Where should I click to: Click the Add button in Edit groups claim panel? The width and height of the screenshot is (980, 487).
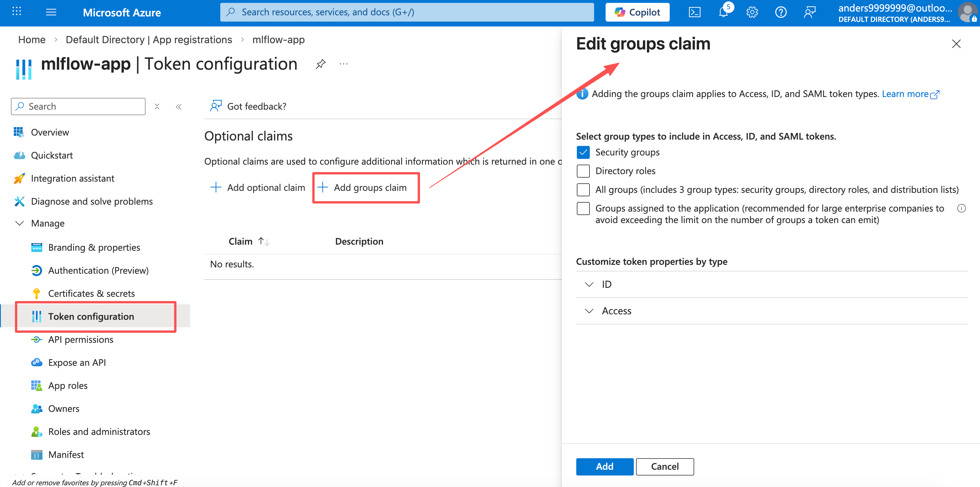604,467
